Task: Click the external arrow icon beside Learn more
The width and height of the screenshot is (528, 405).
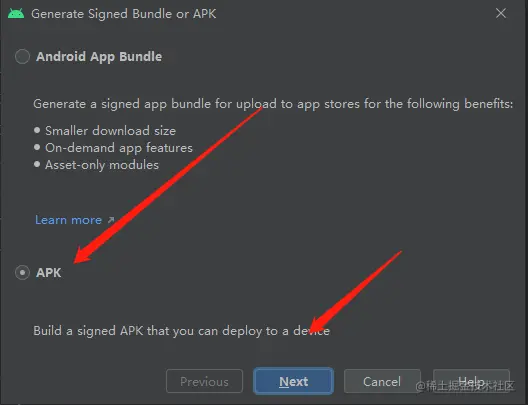Action: coord(111,220)
